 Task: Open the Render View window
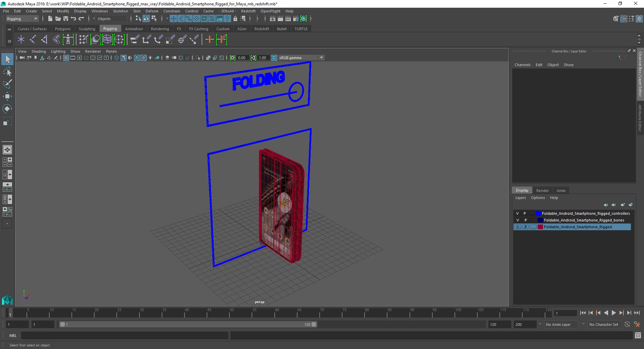click(273, 19)
